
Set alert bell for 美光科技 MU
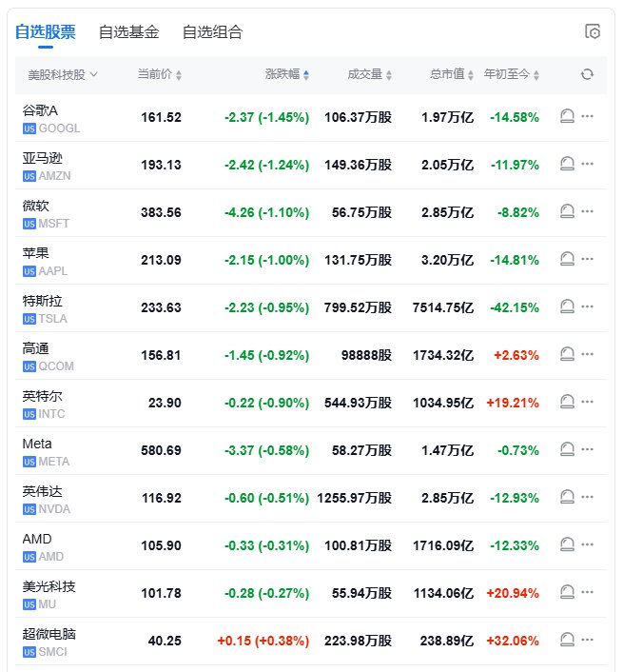567,592
